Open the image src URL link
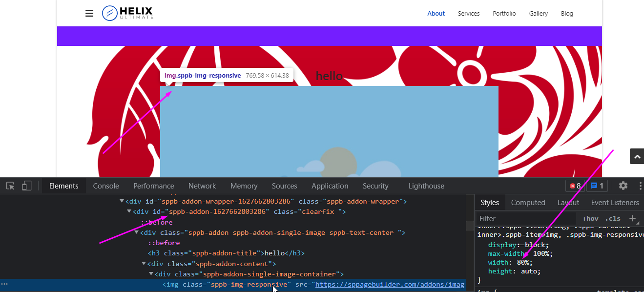The height and width of the screenshot is (292, 644). (390, 285)
